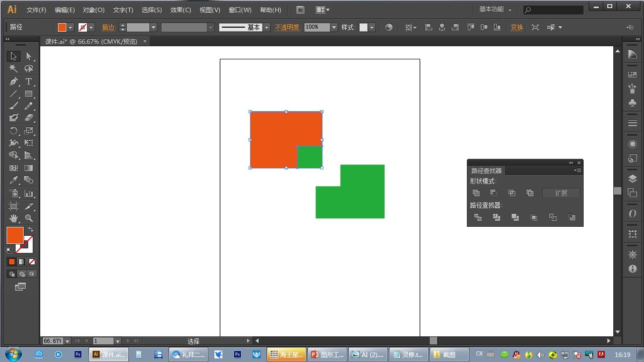The height and width of the screenshot is (362, 644).
Task: Select the Slice tool
Action: pyautogui.click(x=29, y=206)
